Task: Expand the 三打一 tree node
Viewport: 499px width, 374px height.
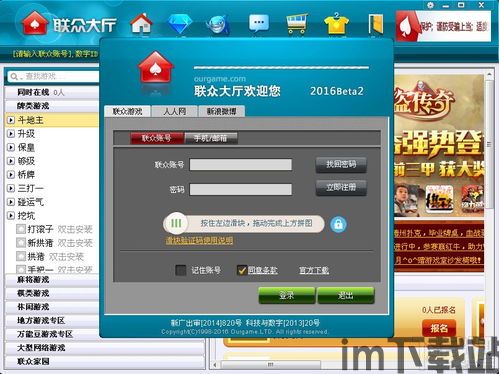Action: 11,188
